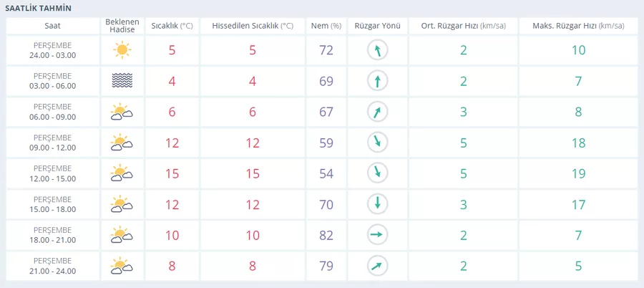Click the fog icon for 03.00 - 06.00
This screenshot has height=288, width=644.
coord(122,81)
